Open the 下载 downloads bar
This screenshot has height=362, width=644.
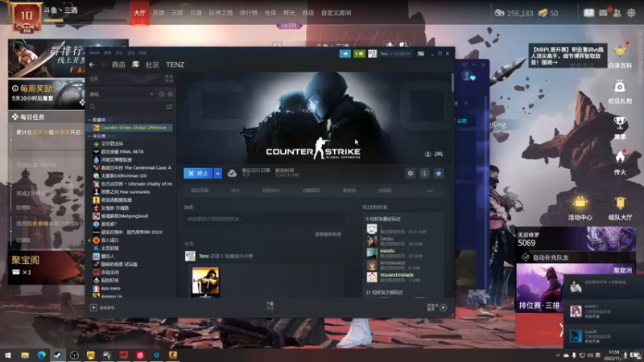270,306
